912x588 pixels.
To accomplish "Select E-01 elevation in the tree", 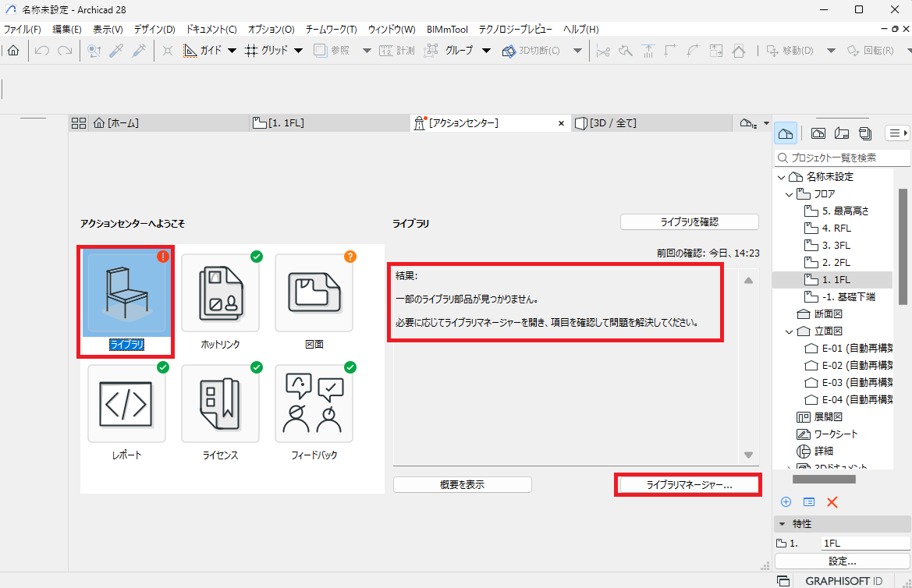I will point(848,349).
